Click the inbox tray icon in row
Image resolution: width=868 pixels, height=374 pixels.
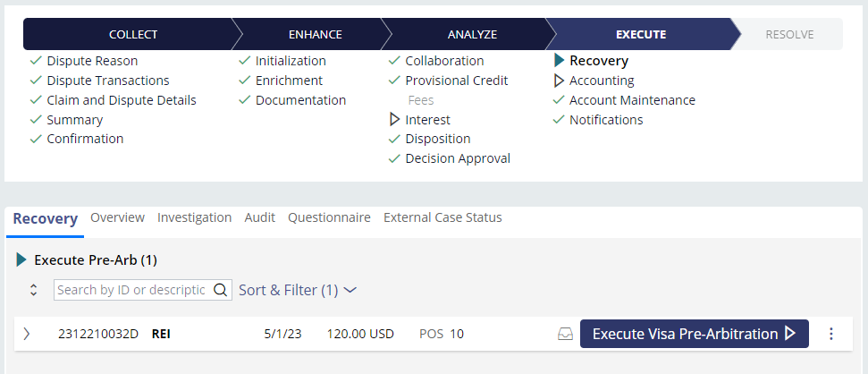565,334
